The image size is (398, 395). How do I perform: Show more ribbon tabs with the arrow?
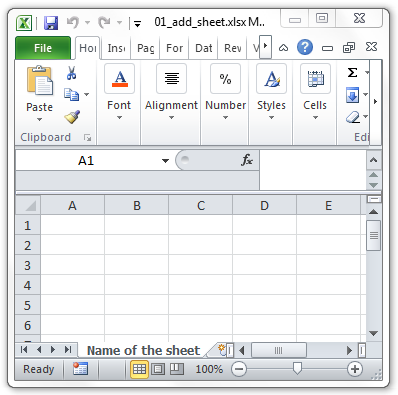[x=265, y=46]
